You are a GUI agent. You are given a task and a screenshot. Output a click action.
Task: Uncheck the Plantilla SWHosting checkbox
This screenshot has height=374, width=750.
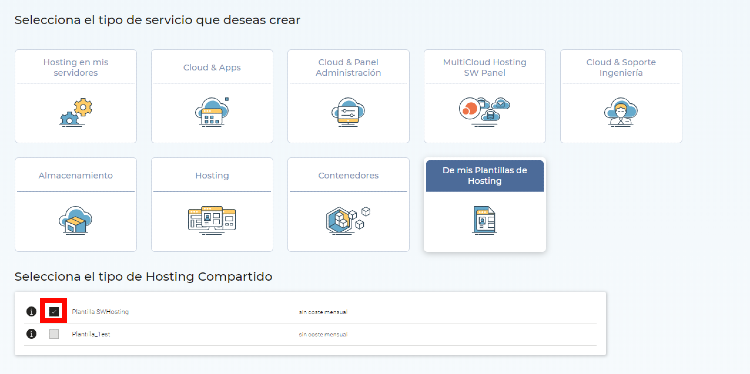click(x=54, y=312)
